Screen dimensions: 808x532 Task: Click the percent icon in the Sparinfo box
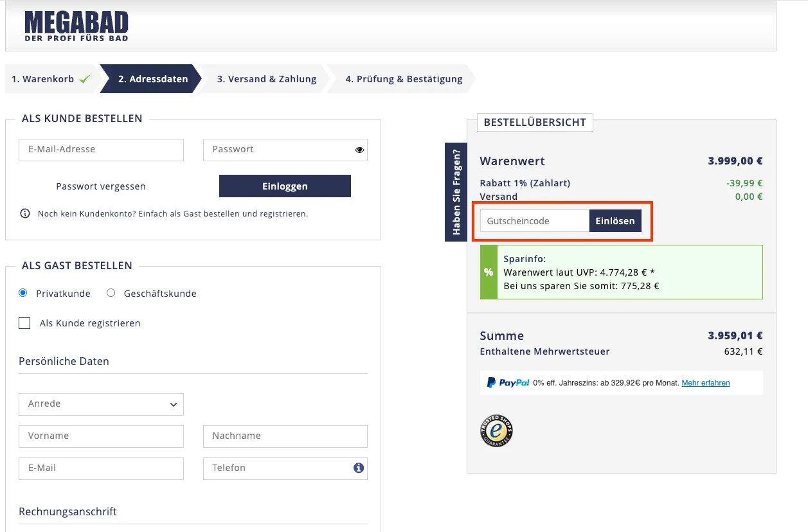coord(488,272)
